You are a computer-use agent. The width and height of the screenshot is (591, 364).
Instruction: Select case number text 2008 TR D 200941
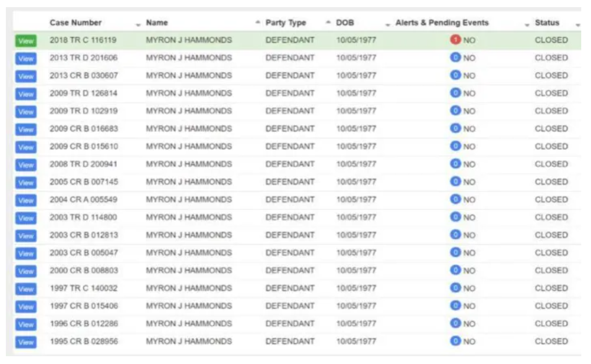(83, 164)
